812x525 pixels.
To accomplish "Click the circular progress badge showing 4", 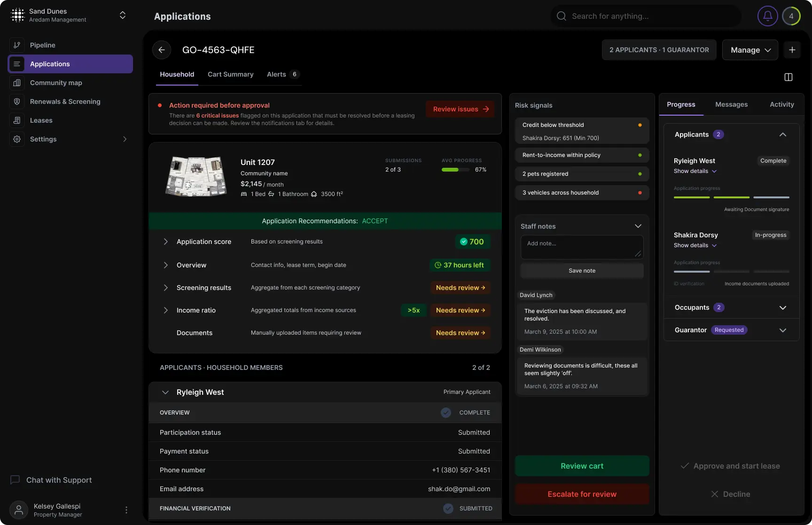I will [x=791, y=16].
